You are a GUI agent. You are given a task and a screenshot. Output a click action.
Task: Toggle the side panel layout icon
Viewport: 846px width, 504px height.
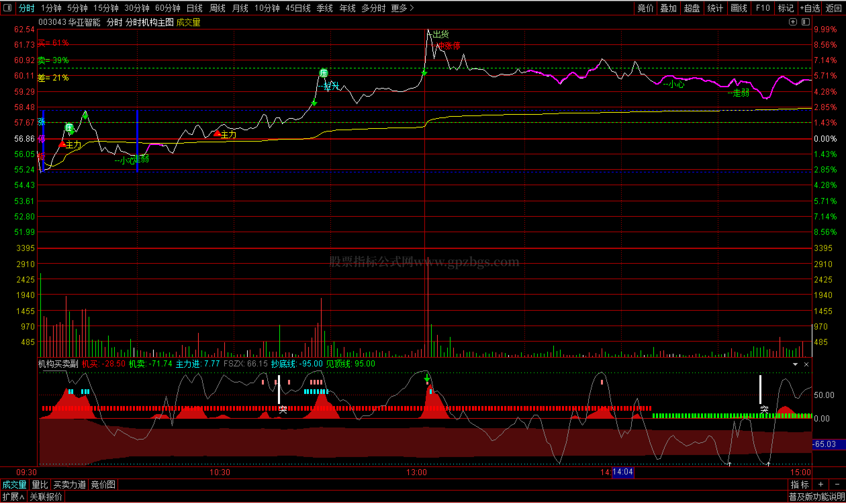click(806, 22)
